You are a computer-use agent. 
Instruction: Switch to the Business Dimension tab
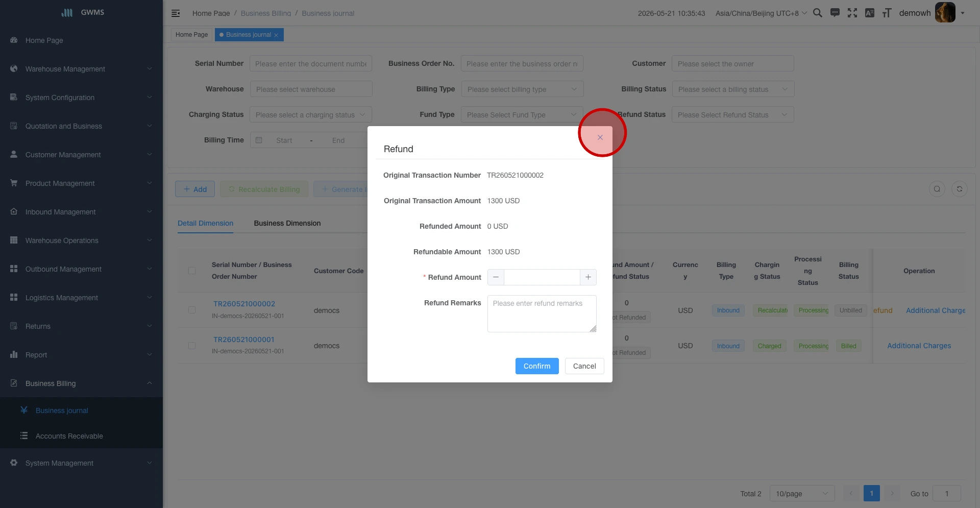(287, 223)
